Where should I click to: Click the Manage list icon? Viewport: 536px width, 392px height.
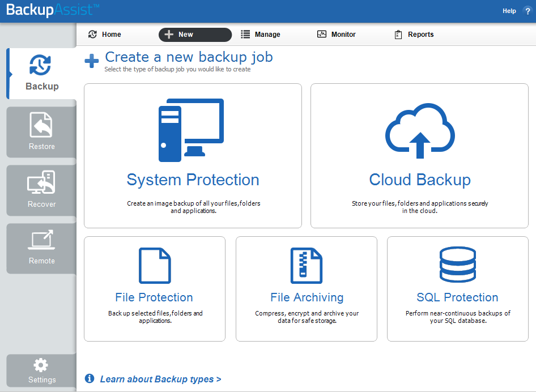pyautogui.click(x=245, y=34)
